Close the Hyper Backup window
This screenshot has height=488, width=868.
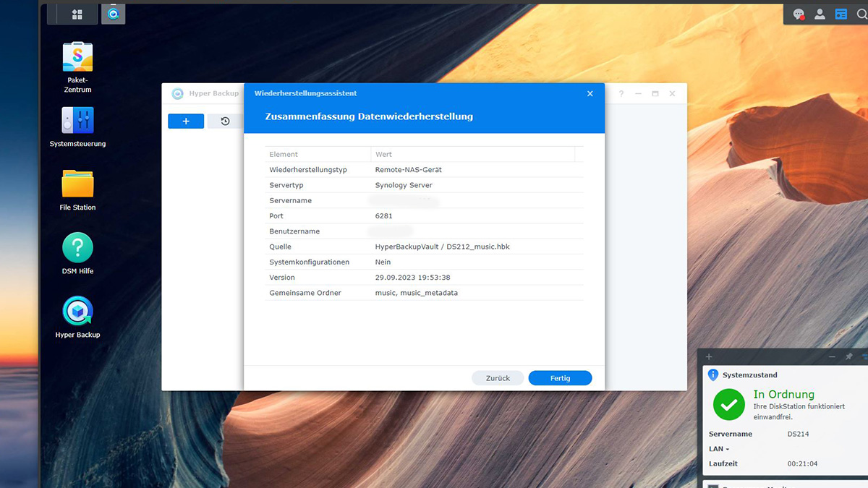[672, 94]
